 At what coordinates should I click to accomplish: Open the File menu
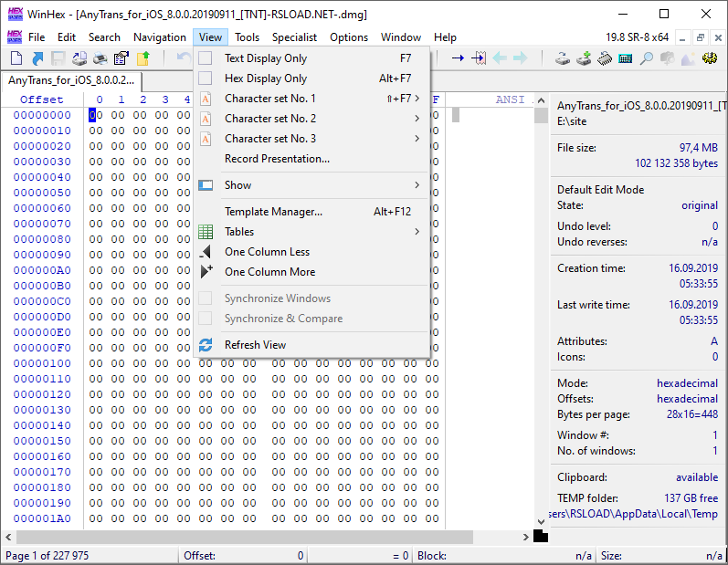(37, 37)
